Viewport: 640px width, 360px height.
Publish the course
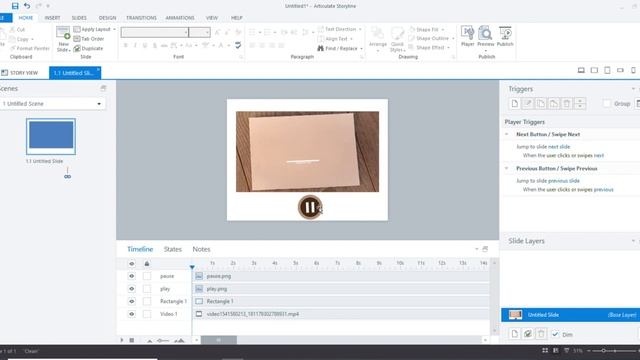[505, 36]
